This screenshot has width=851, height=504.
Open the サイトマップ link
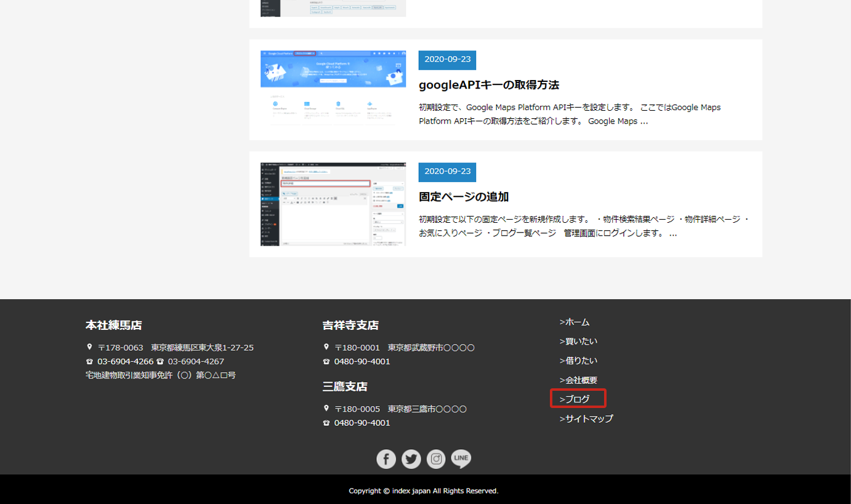coord(586,418)
